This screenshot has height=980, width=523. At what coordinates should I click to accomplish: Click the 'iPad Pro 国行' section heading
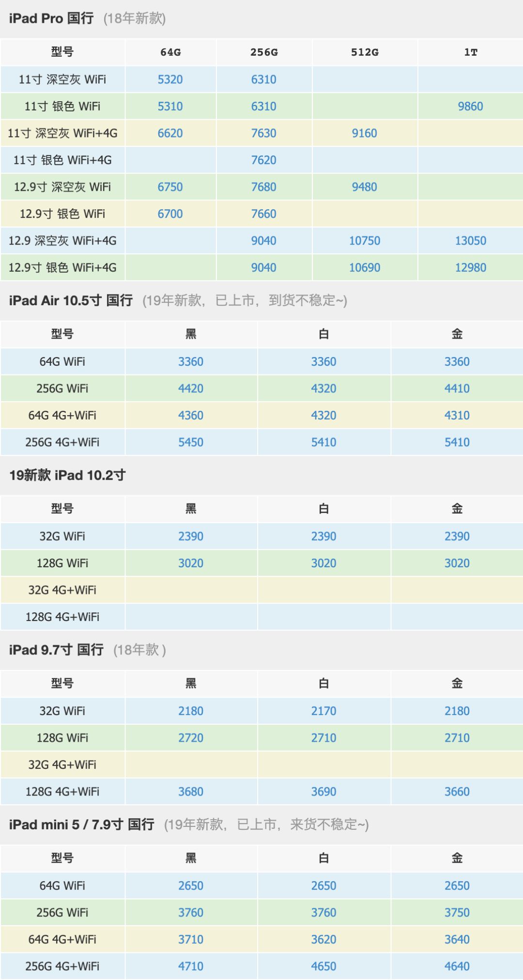51,18
